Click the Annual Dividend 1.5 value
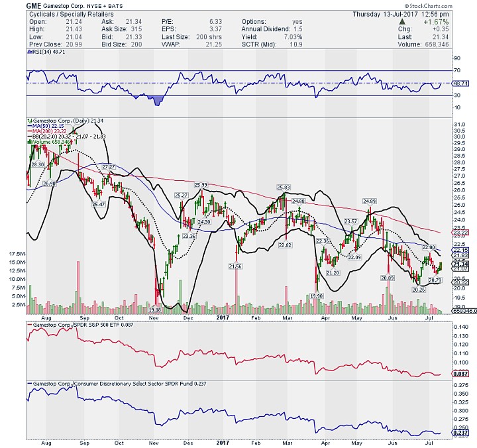 click(298, 29)
